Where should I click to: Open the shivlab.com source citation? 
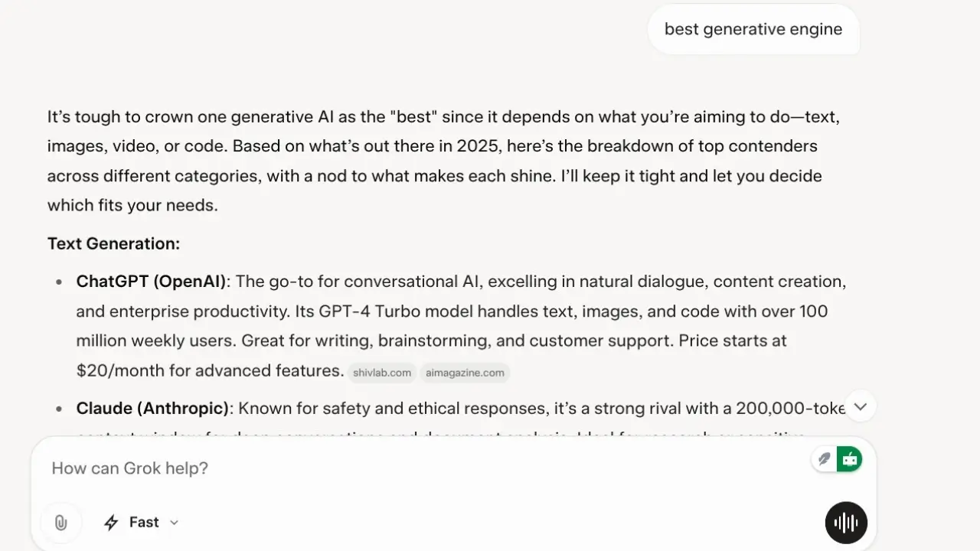click(x=381, y=373)
